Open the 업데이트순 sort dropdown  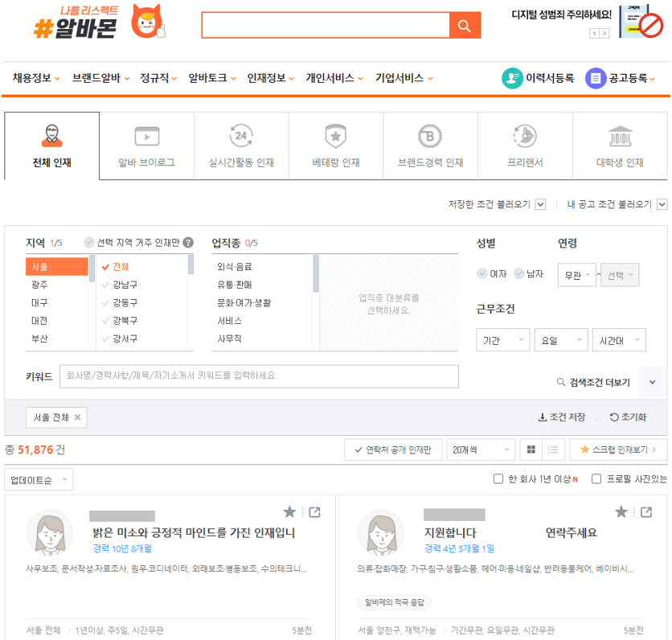click(x=39, y=480)
